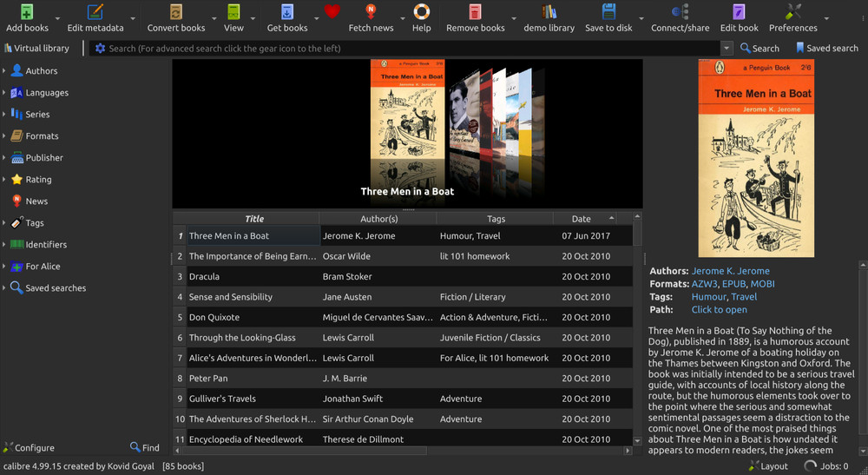
Task: Click the book list vertical scrollbar
Action: (637, 330)
